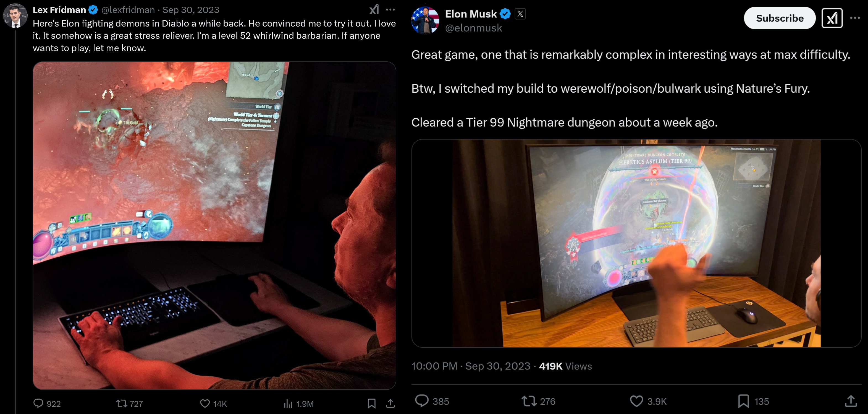868x414 pixels.
Task: Open Lex Fridman's profile avatar
Action: (x=15, y=15)
